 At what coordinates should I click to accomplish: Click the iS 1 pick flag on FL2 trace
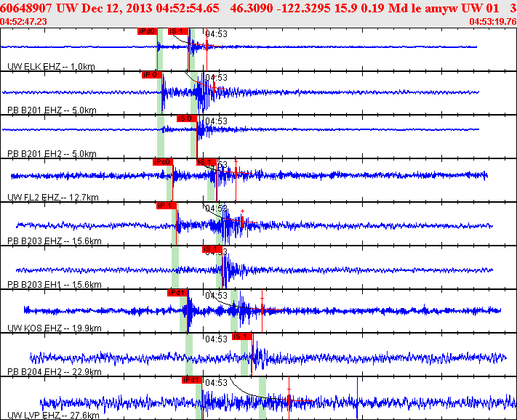click(x=206, y=162)
